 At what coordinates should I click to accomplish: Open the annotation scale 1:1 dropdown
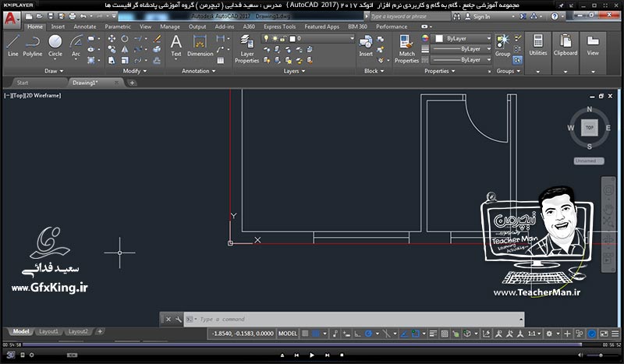pyautogui.click(x=534, y=334)
